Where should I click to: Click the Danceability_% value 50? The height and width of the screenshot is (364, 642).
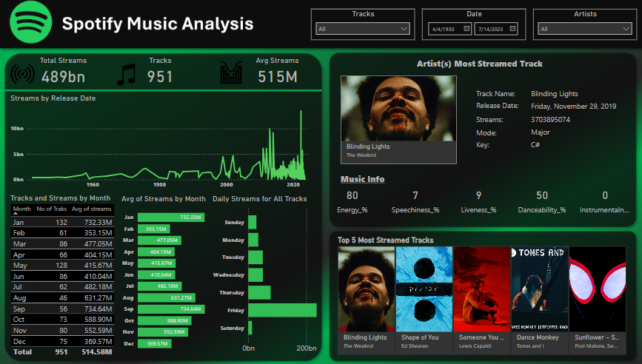(542, 195)
